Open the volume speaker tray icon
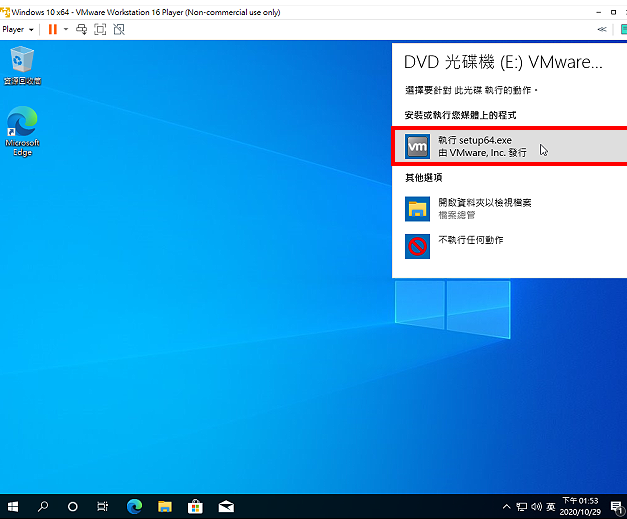This screenshot has height=519, width=627. (x=536, y=507)
